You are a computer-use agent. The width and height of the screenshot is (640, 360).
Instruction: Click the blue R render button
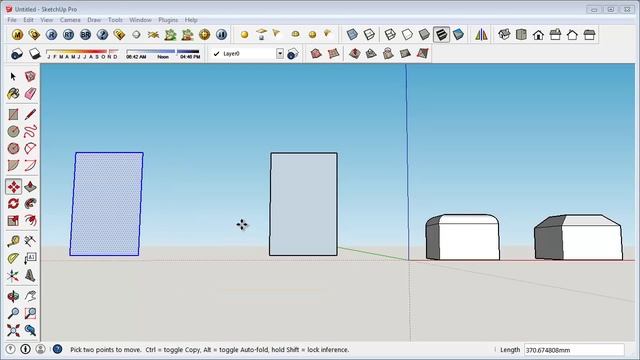[x=51, y=35]
